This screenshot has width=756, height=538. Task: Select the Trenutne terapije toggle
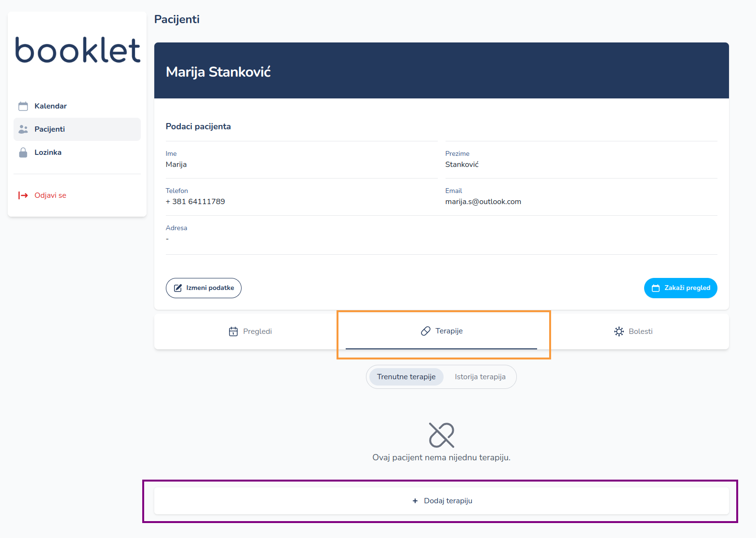(406, 377)
